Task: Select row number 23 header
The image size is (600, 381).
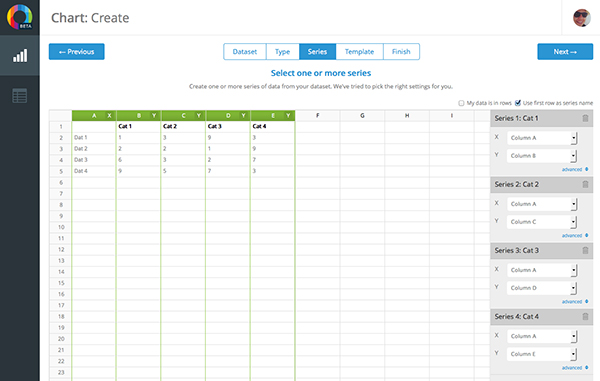Action: tap(61, 372)
